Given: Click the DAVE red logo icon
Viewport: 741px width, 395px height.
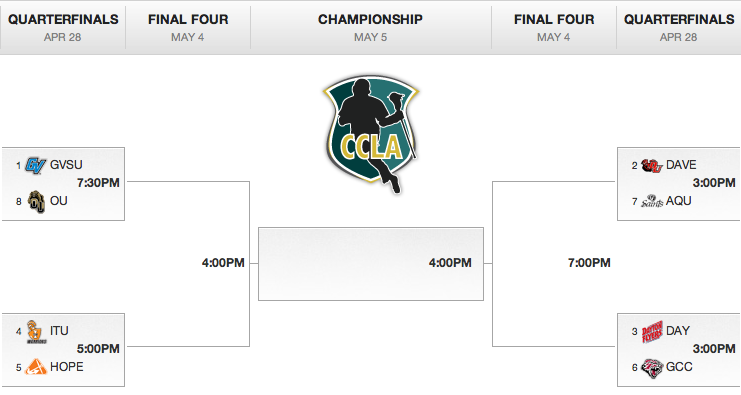Looking at the screenshot, I should click(652, 165).
